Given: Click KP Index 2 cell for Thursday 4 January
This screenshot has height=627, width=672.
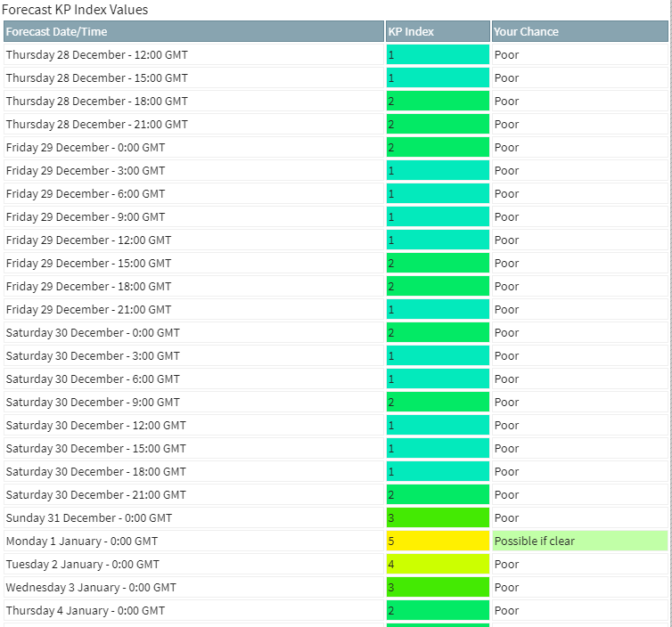Looking at the screenshot, I should coord(438,610).
